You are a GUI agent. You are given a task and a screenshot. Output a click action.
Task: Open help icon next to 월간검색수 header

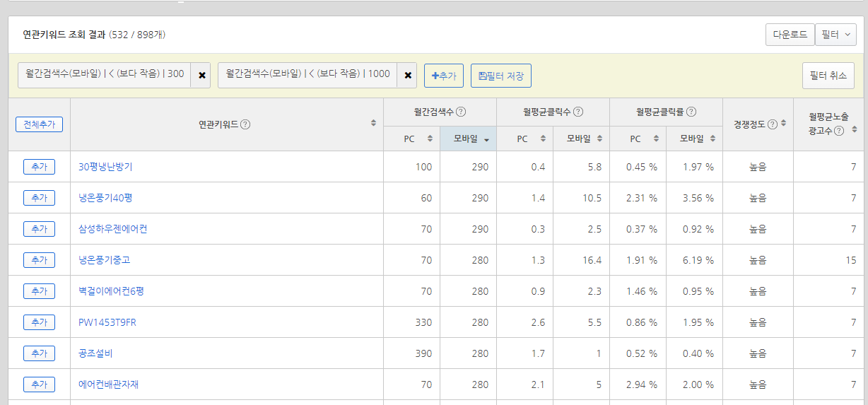(461, 112)
